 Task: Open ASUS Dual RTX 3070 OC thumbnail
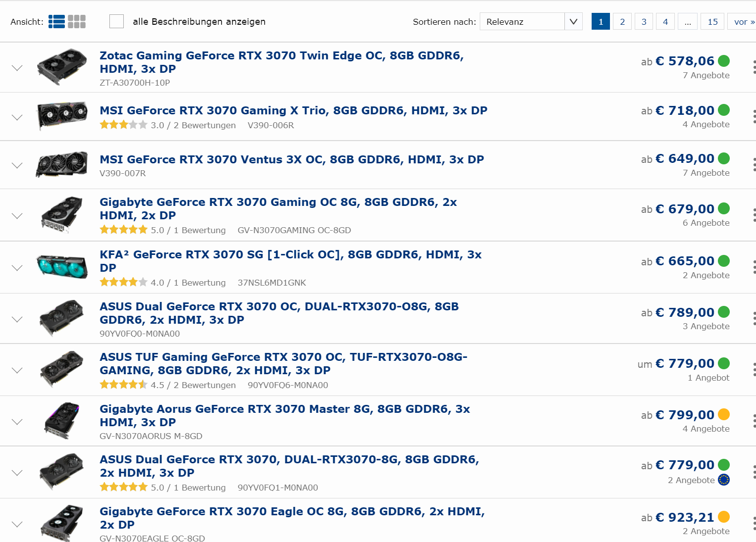click(62, 318)
